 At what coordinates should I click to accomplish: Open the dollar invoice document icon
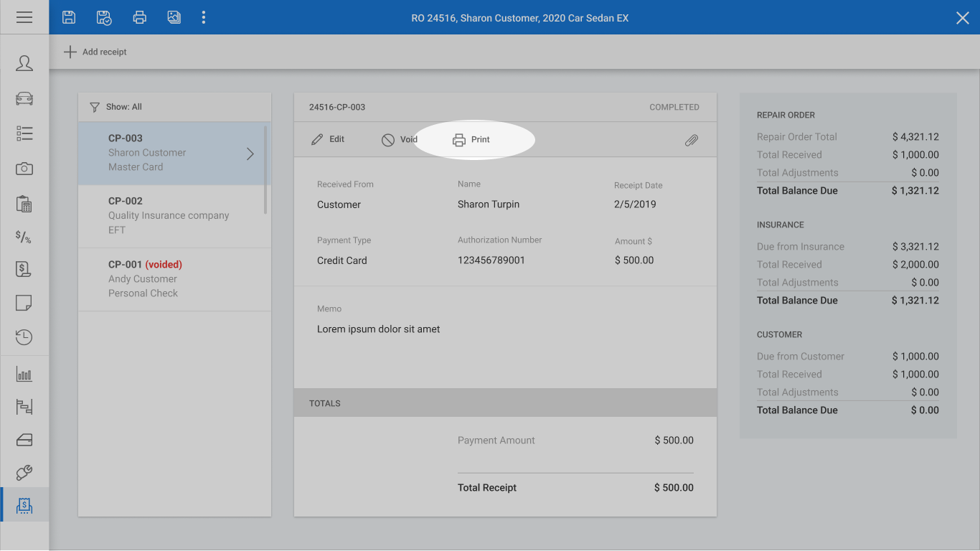pyautogui.click(x=23, y=269)
